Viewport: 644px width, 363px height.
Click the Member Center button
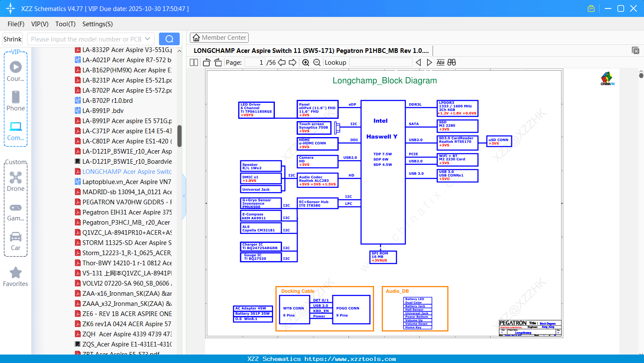(219, 38)
